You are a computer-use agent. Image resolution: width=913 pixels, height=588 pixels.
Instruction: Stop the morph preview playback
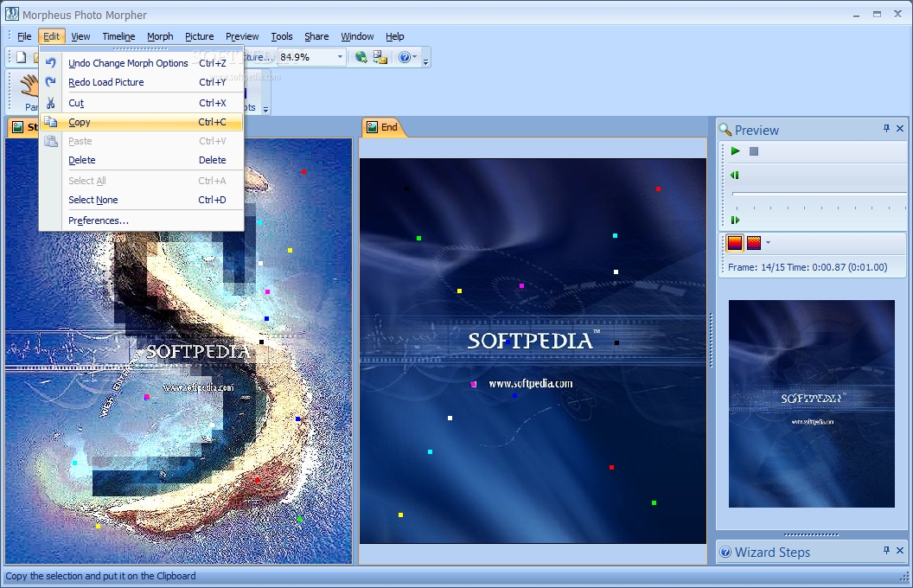tap(753, 151)
